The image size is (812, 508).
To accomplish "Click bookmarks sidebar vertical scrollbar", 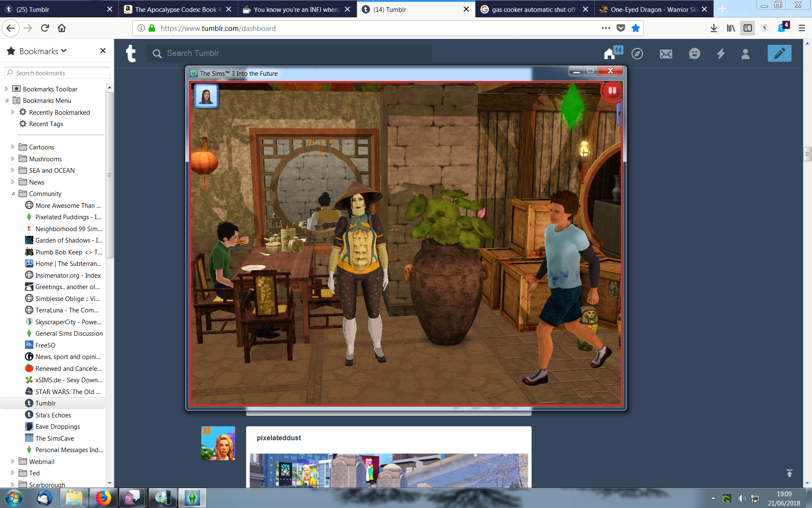I will (x=110, y=175).
